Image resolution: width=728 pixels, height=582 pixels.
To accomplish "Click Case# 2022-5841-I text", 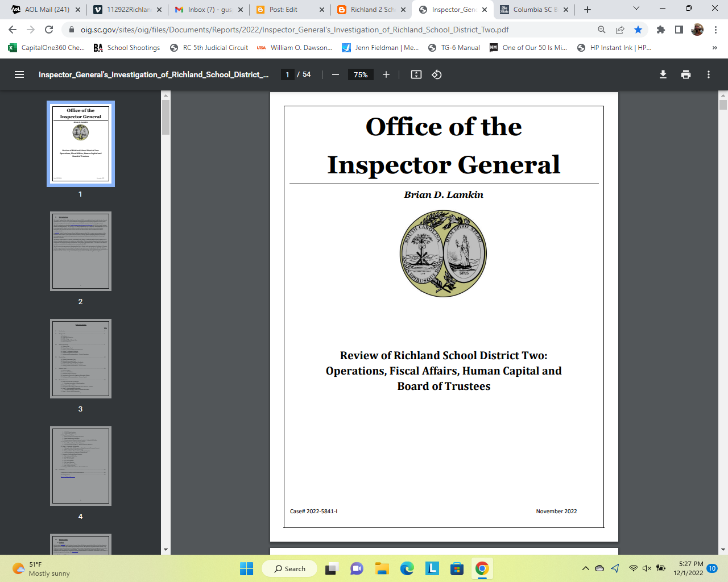I will click(x=313, y=512).
